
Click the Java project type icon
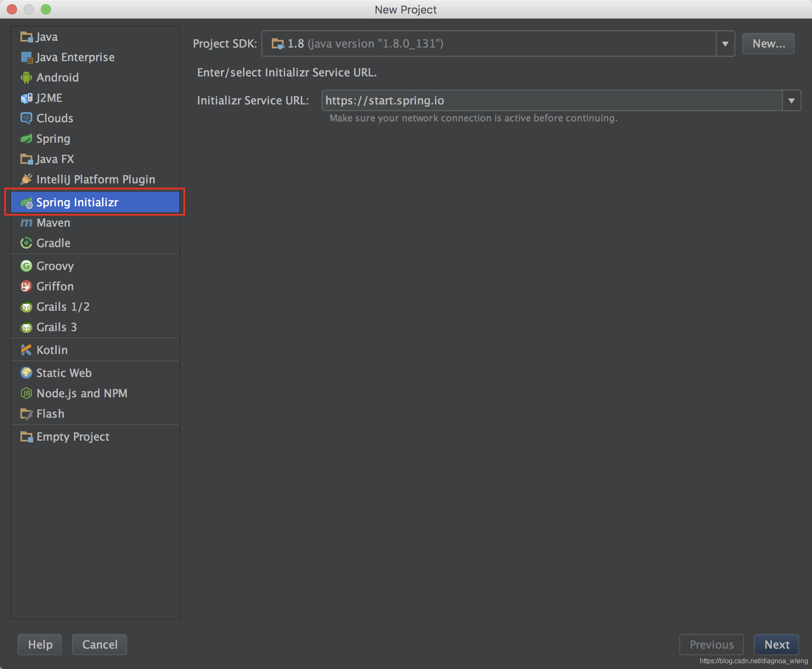[26, 37]
